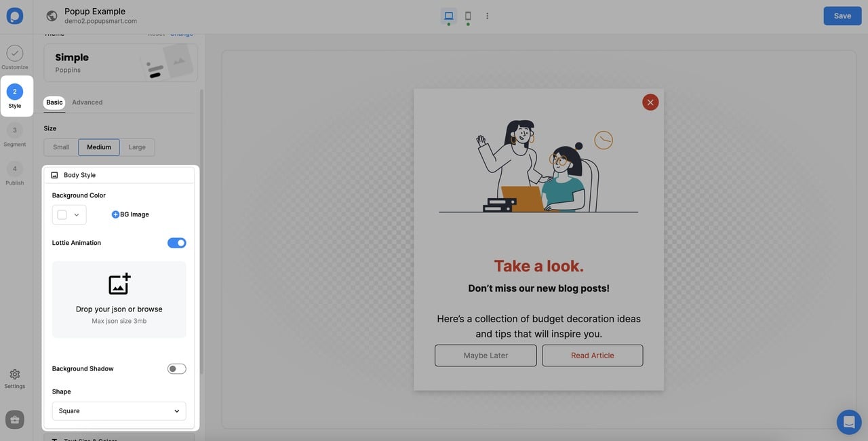868x441 pixels.
Task: Select the Style step
Action: click(x=15, y=96)
